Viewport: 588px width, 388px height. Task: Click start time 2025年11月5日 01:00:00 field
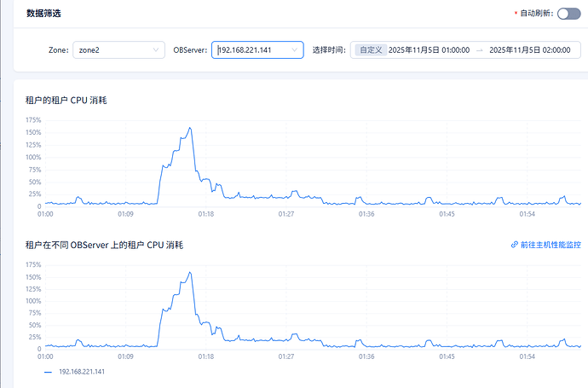[x=429, y=50]
